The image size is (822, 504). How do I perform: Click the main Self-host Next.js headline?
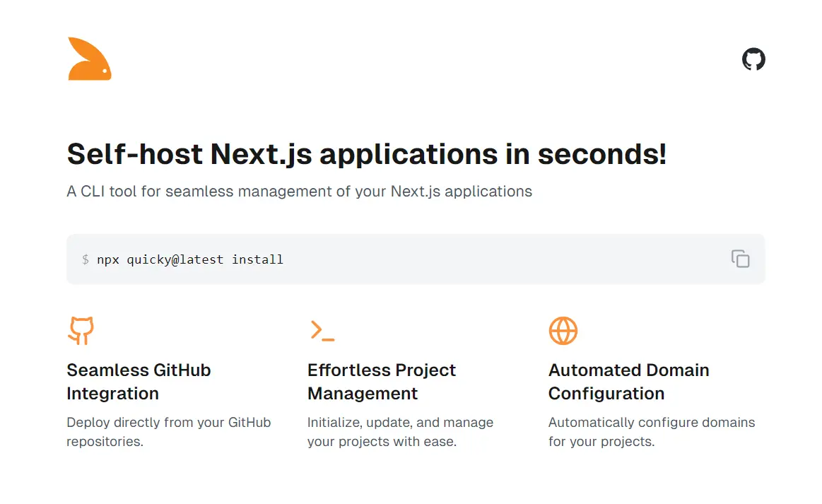click(367, 153)
